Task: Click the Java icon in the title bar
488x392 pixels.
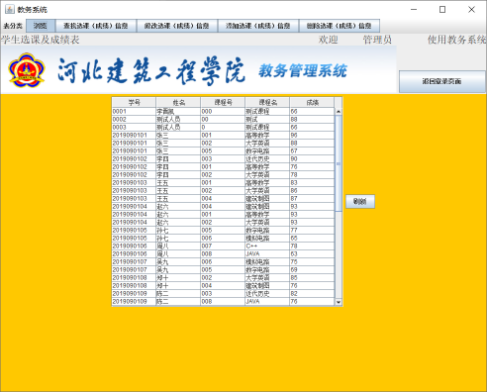Action: (x=9, y=9)
